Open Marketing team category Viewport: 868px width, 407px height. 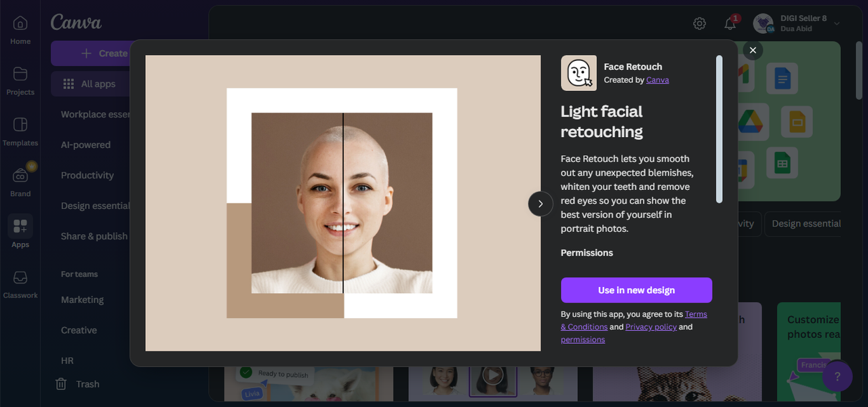[x=82, y=300]
